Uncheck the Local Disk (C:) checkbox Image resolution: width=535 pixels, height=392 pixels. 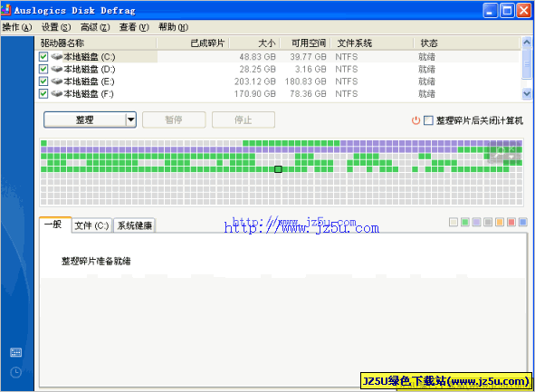[x=43, y=57]
